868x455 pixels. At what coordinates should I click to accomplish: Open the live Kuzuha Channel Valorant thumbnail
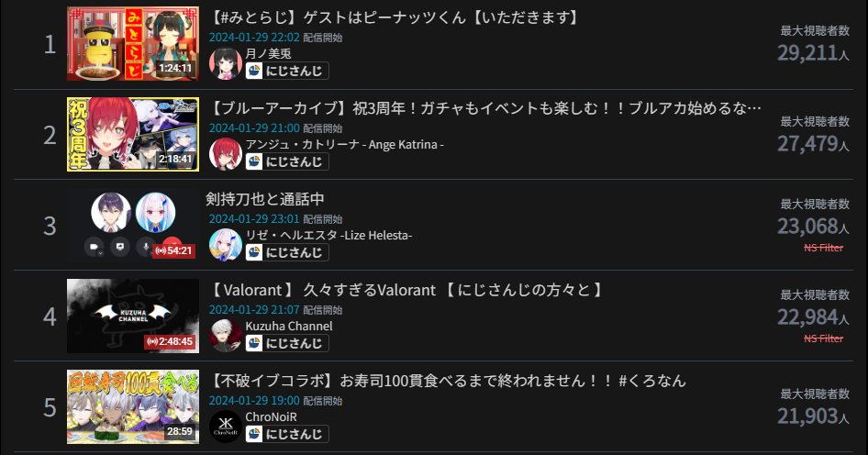click(x=133, y=316)
